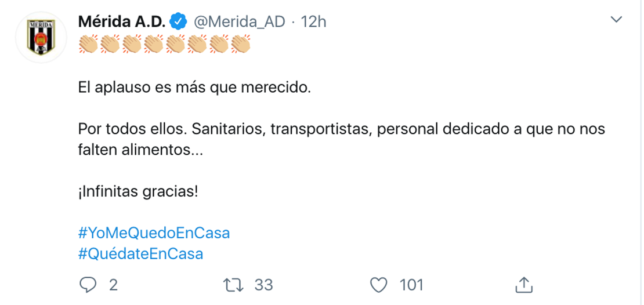Click the blue verified badge
The width and height of the screenshot is (644, 305).
(179, 22)
